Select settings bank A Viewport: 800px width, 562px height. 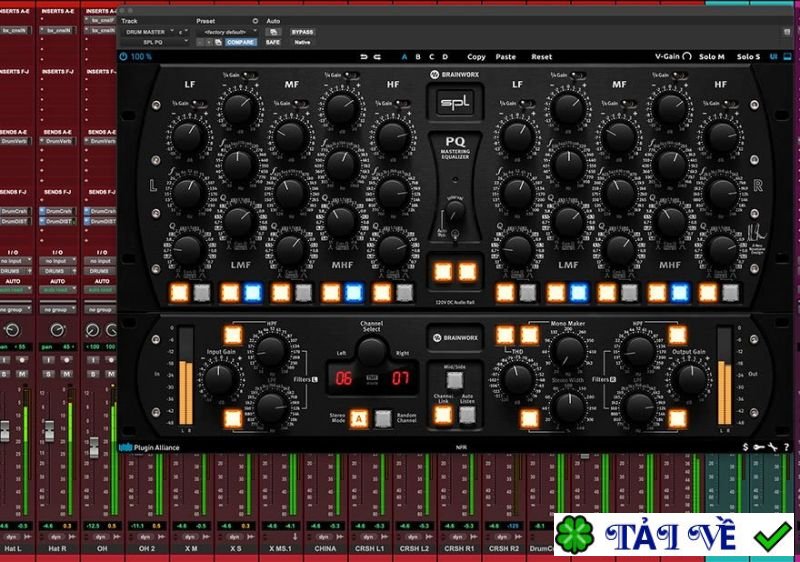404,57
